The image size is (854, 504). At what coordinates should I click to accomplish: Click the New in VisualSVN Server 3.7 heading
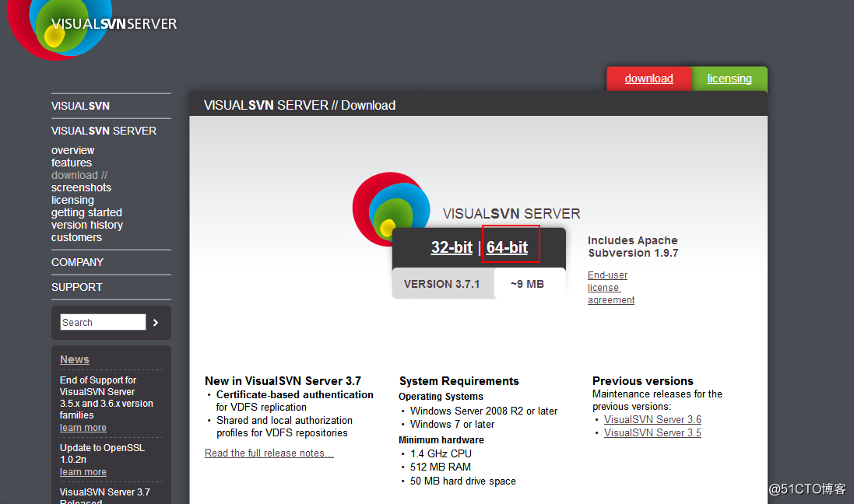(x=283, y=381)
